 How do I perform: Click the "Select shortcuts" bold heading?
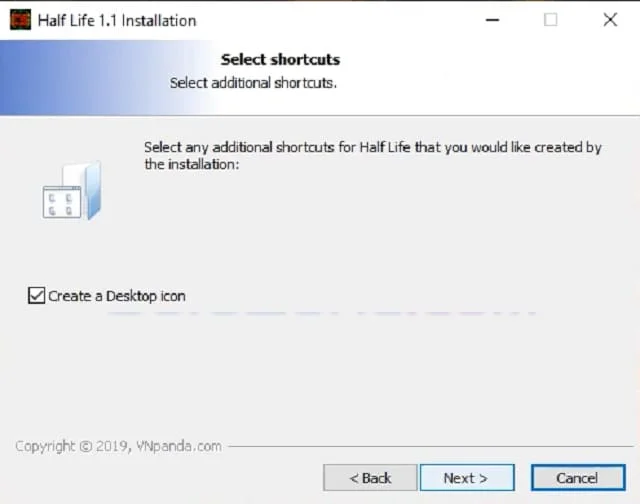click(x=280, y=60)
